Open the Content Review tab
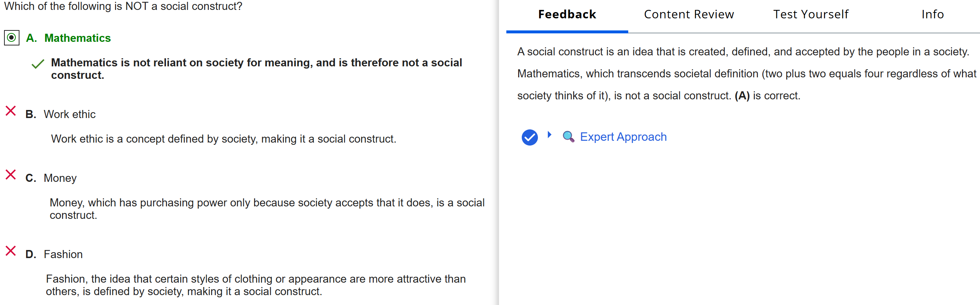This screenshot has width=980, height=305. (x=688, y=14)
